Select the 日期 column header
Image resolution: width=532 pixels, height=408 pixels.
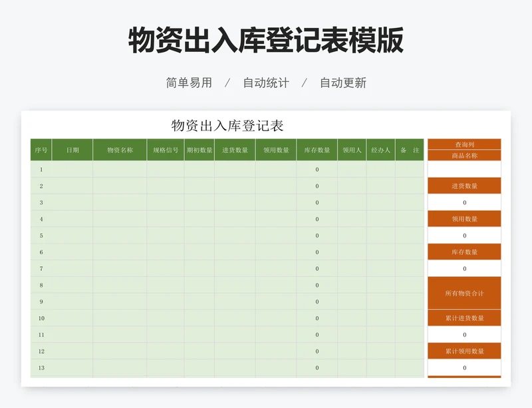pos(72,150)
